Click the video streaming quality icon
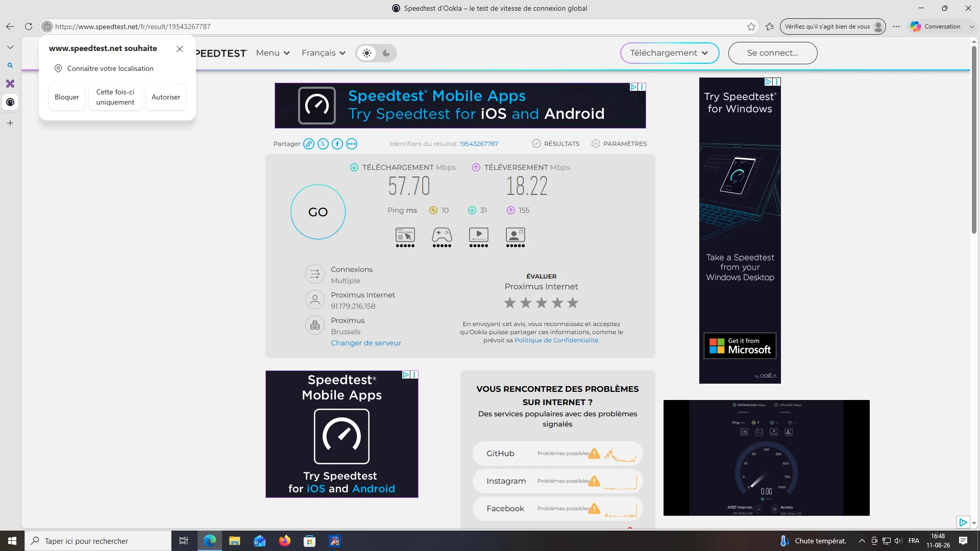980x551 pixels. pyautogui.click(x=479, y=237)
